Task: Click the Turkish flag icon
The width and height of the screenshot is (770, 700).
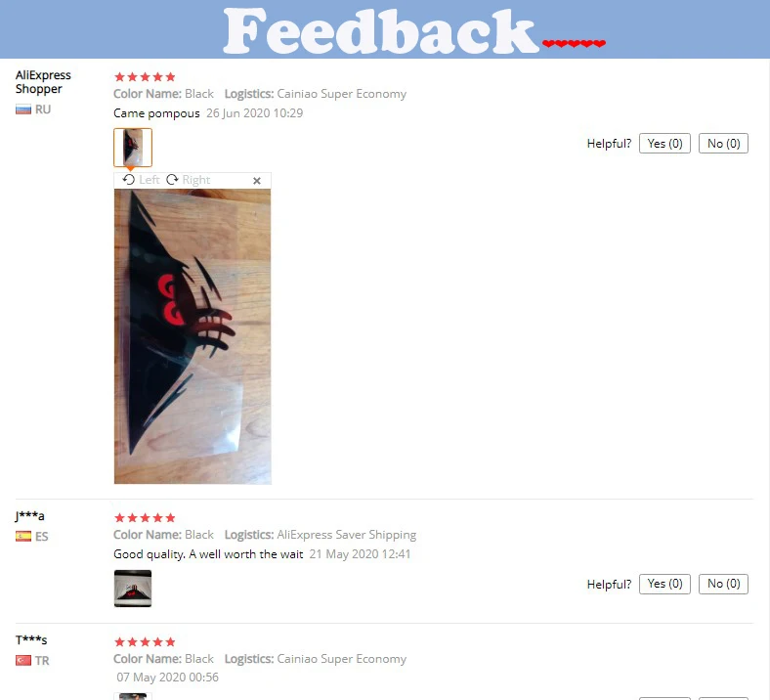Action: [x=23, y=661]
